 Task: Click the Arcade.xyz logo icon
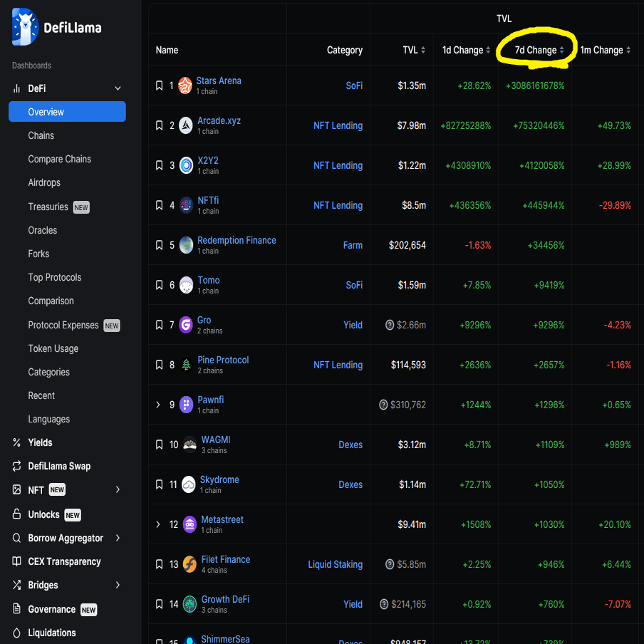pyautogui.click(x=186, y=125)
